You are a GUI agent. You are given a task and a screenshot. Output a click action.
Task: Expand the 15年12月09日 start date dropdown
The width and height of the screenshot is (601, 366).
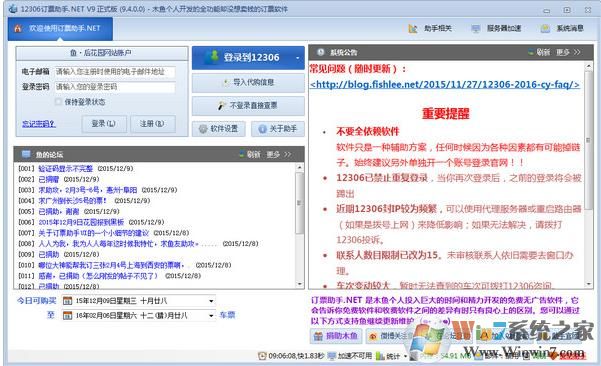[211, 301]
